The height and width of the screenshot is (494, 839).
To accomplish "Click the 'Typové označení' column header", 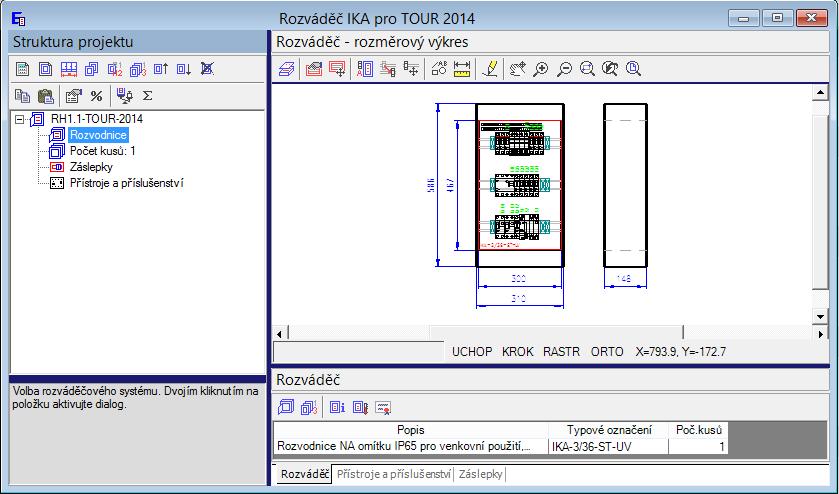I will point(609,430).
